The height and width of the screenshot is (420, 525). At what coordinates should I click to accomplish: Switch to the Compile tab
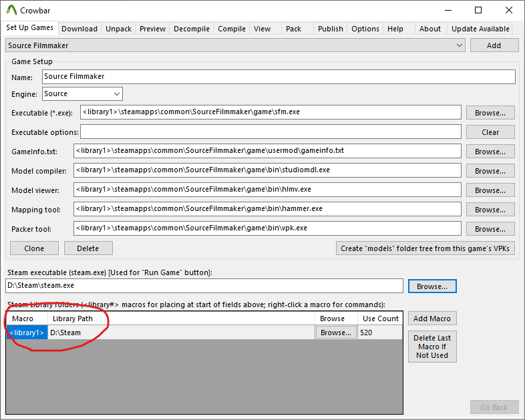tap(232, 29)
